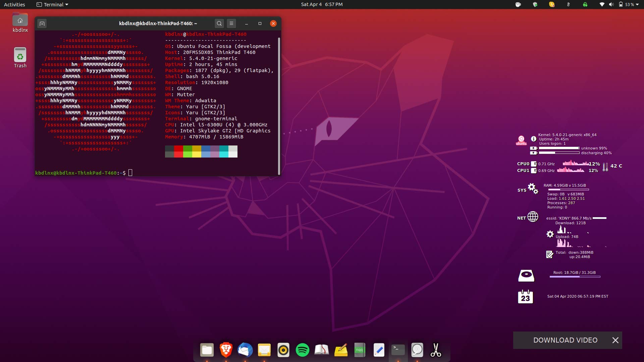The width and height of the screenshot is (644, 362).
Task: Toggle the Caffeine coffee cup indicator
Action: click(x=518, y=5)
